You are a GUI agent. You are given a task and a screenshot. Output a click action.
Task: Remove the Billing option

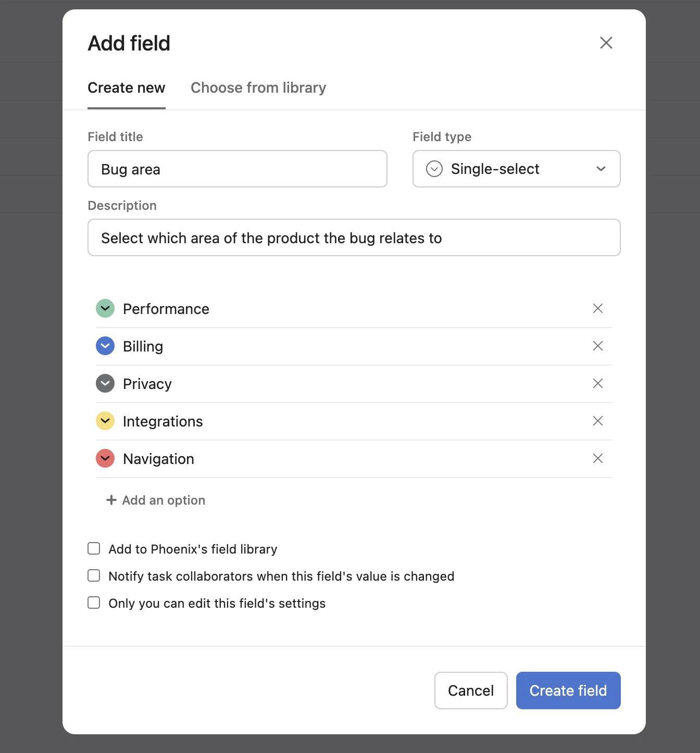(x=597, y=346)
